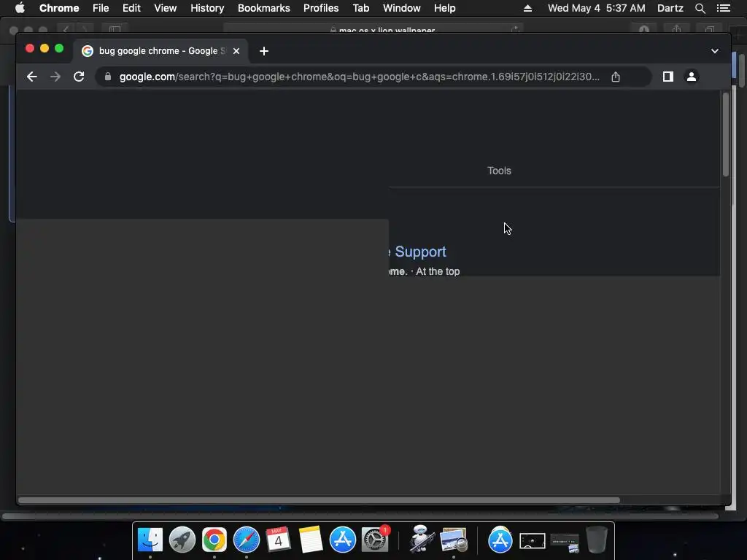Click the 'At the top' snippet text
Image resolution: width=747 pixels, height=560 pixels.
[x=438, y=271]
